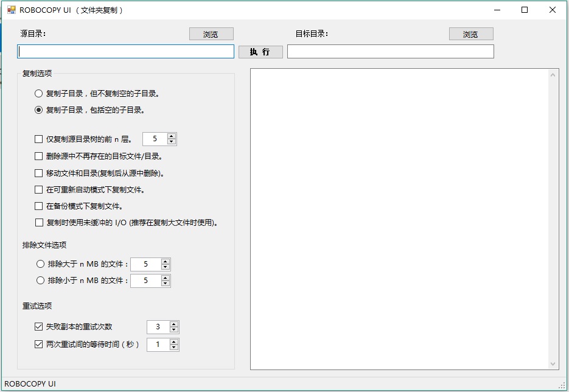Click the 浏览 button for 源目录
The height and width of the screenshot is (392, 569).
211,34
